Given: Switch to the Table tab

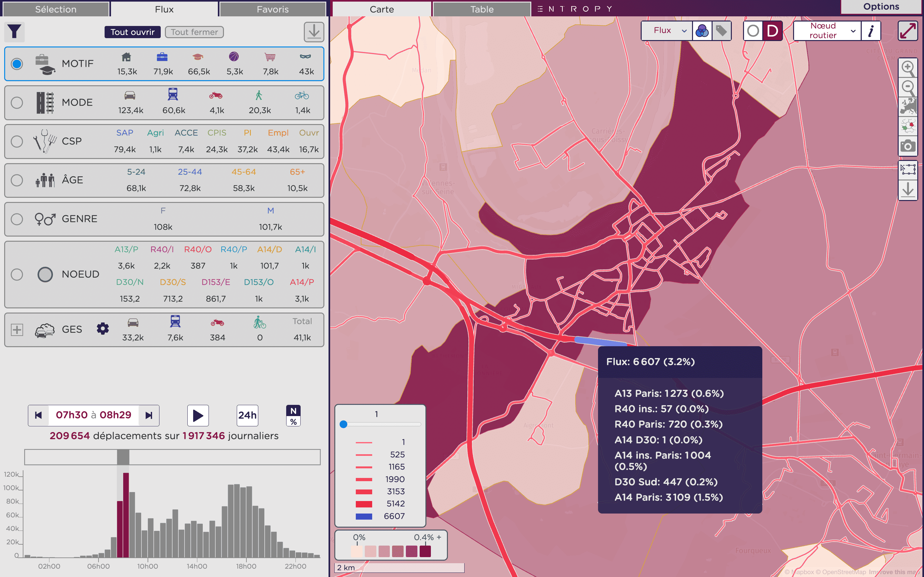Looking at the screenshot, I should pos(482,9).
